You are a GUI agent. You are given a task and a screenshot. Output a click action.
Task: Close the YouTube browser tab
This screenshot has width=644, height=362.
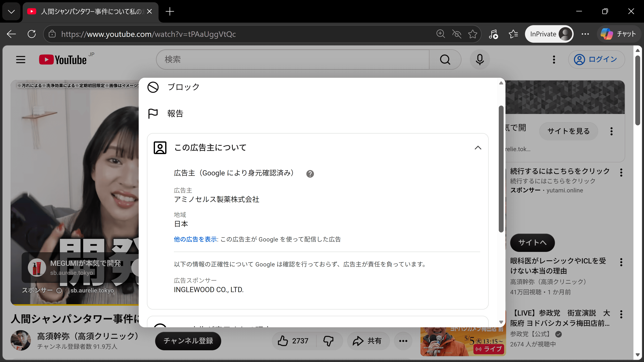149,12
